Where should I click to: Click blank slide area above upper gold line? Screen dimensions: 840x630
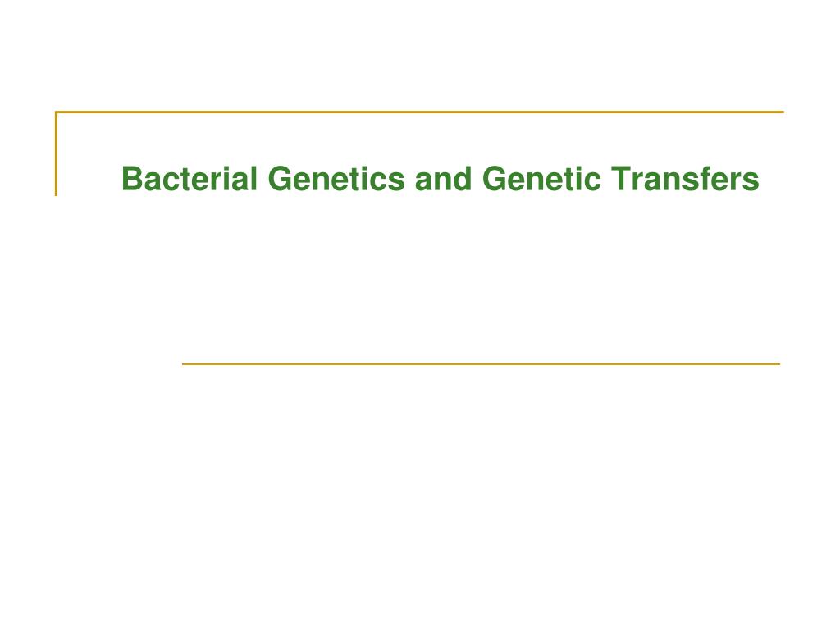tap(420, 53)
